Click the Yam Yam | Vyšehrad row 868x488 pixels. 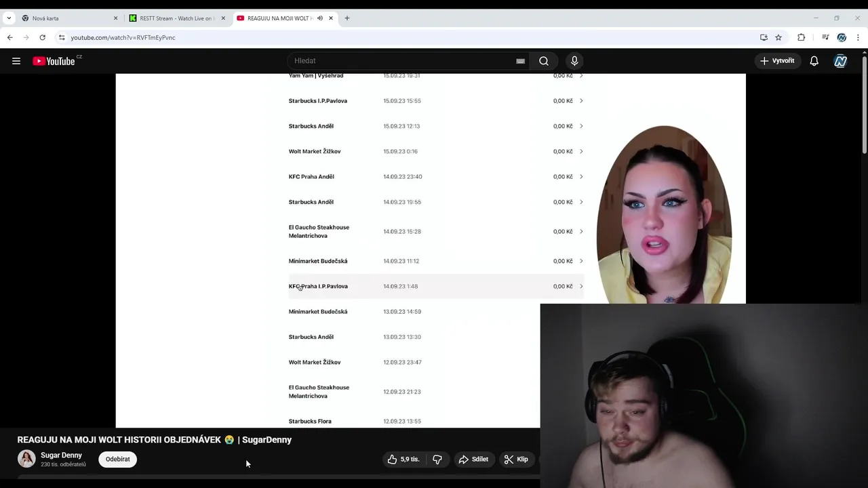coord(436,77)
